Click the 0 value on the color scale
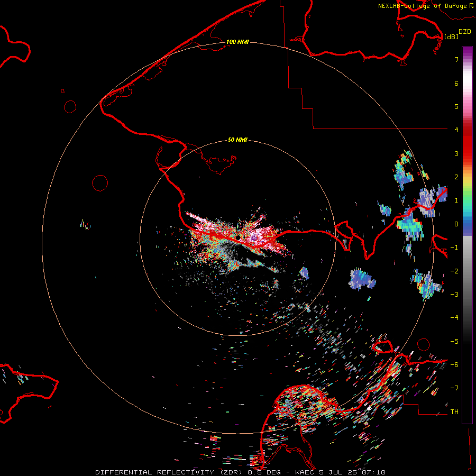Viewport: 476px width, 476px height. 456,224
